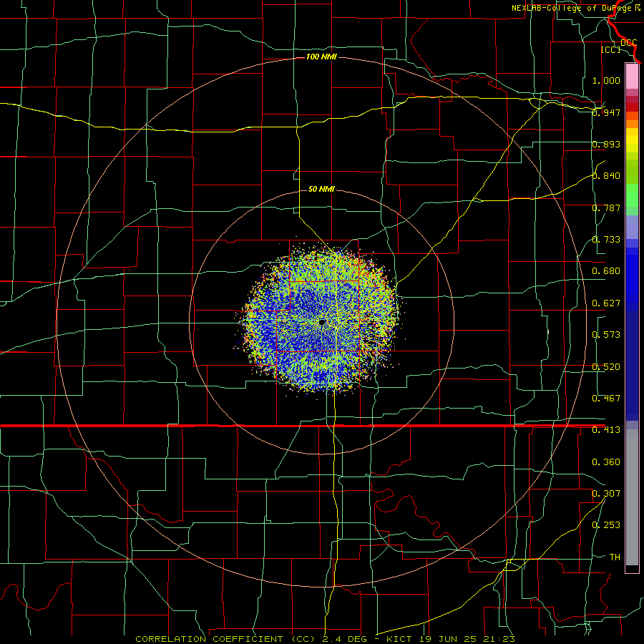Click the 0.413 legend value
The height and width of the screenshot is (644, 644).
pos(606,430)
